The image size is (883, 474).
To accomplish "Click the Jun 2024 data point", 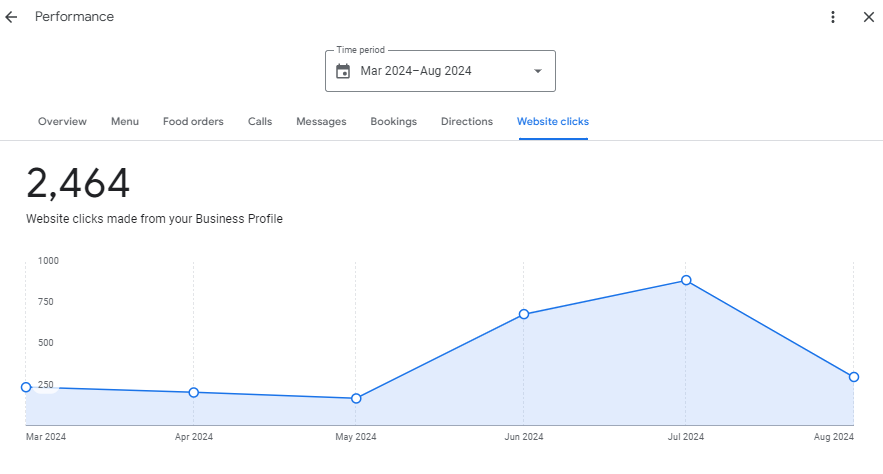I will (x=523, y=314).
